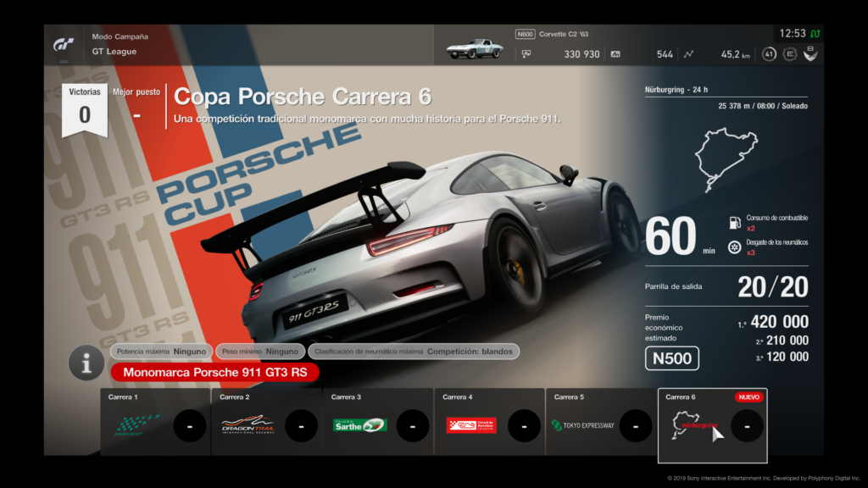This screenshot has height=488, width=868.
Task: Click the third place prize 120 000
Action: pos(787,357)
